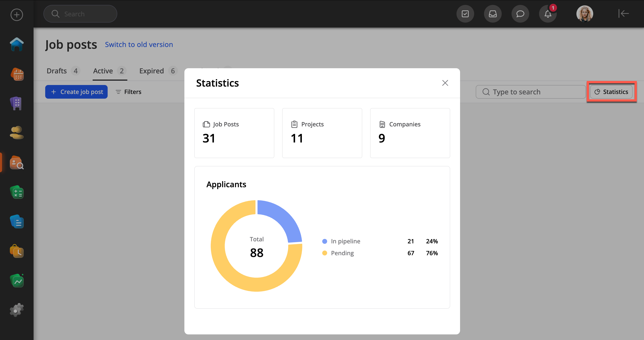Viewport: 644px width, 340px height.
Task: Open the recruitment icon with magnifier
Action: coord(17,163)
